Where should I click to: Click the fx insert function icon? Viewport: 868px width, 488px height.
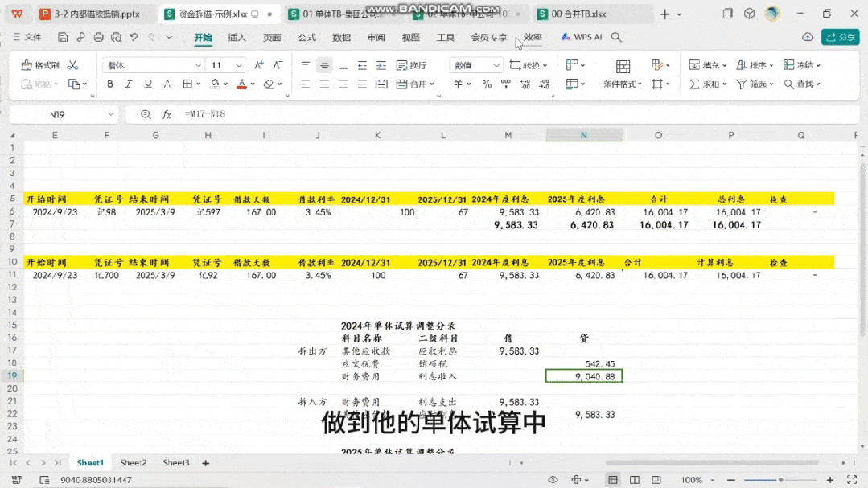coord(166,114)
